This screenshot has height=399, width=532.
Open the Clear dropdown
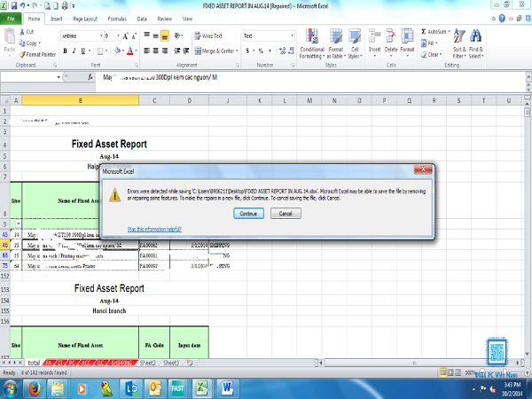click(x=431, y=54)
